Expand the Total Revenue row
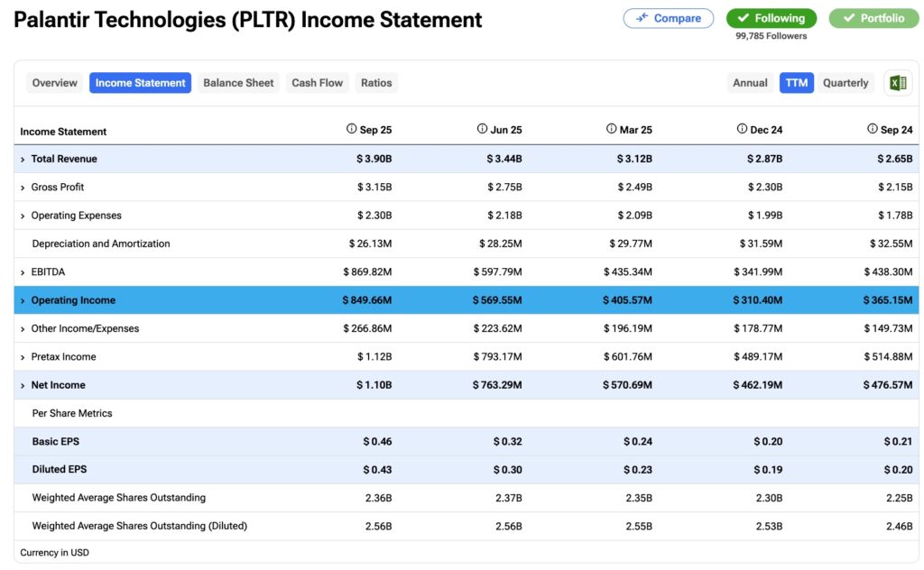 point(23,160)
